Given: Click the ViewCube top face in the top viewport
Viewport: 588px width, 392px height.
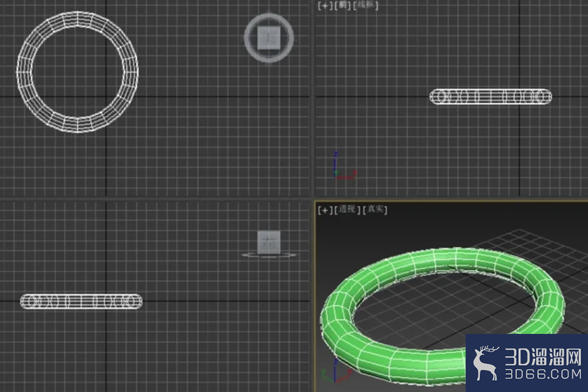Looking at the screenshot, I should point(269,38).
